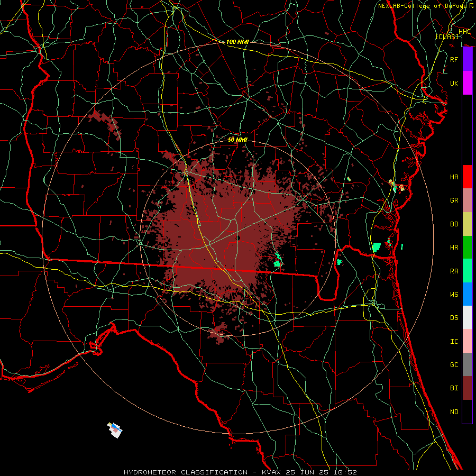Click the "ND" legend label
This screenshot has width=476, height=476.
(454, 412)
